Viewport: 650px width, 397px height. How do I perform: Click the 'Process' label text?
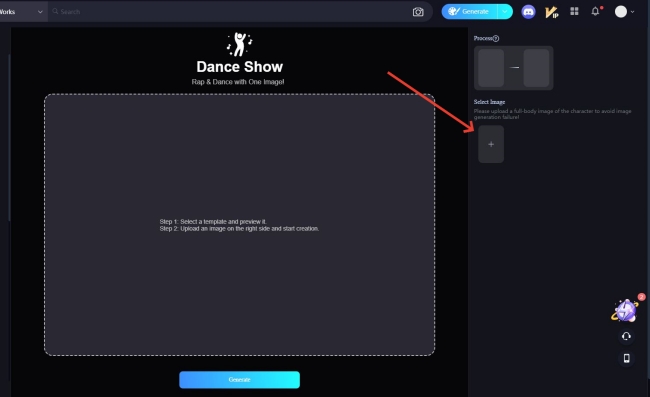483,38
